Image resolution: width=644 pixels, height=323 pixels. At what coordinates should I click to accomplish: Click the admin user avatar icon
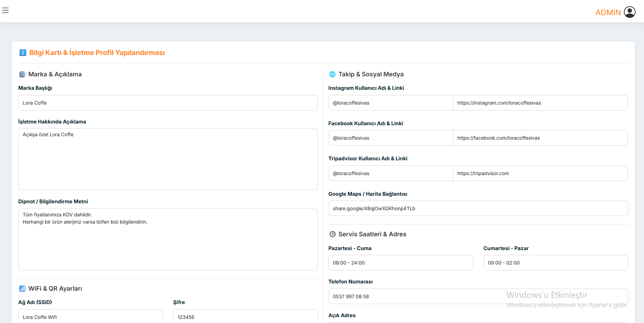tap(630, 12)
